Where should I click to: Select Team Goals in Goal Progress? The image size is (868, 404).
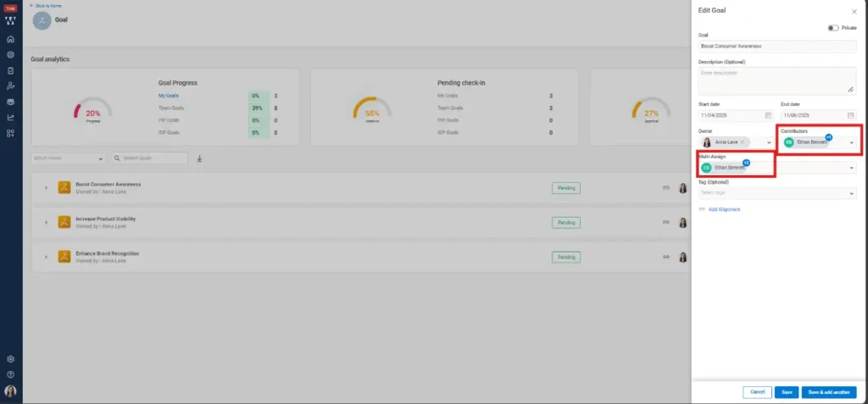click(x=171, y=108)
